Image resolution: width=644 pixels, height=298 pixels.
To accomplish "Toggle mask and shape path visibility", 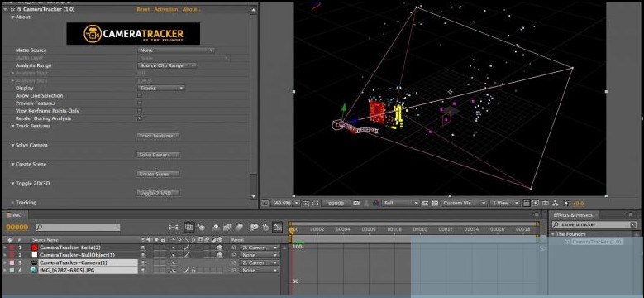I will tap(316, 203).
